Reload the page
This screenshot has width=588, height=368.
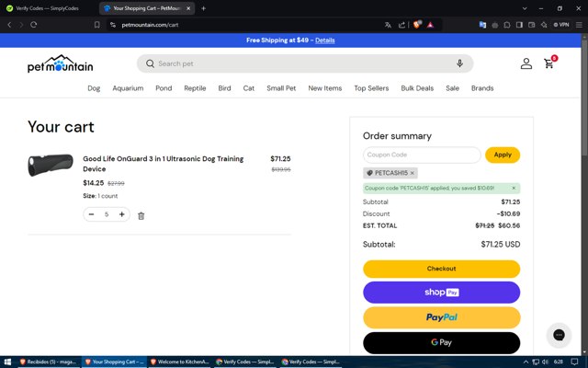34,25
